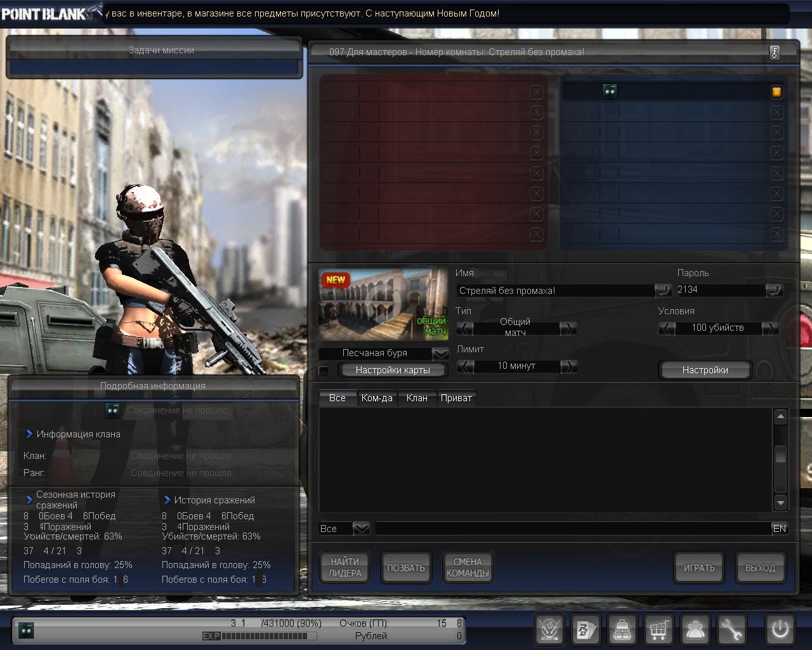Close the first red team slot
Image resolution: width=812 pixels, height=650 pixels.
click(536, 92)
